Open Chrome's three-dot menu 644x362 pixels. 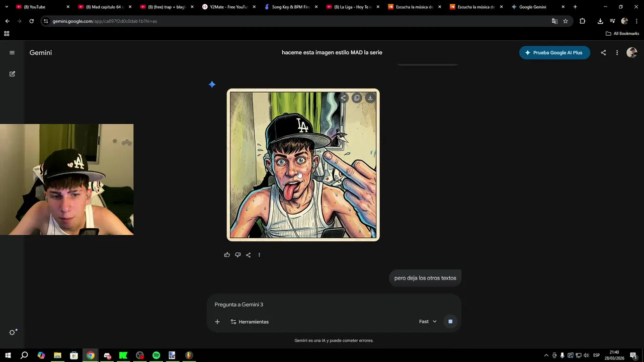637,21
